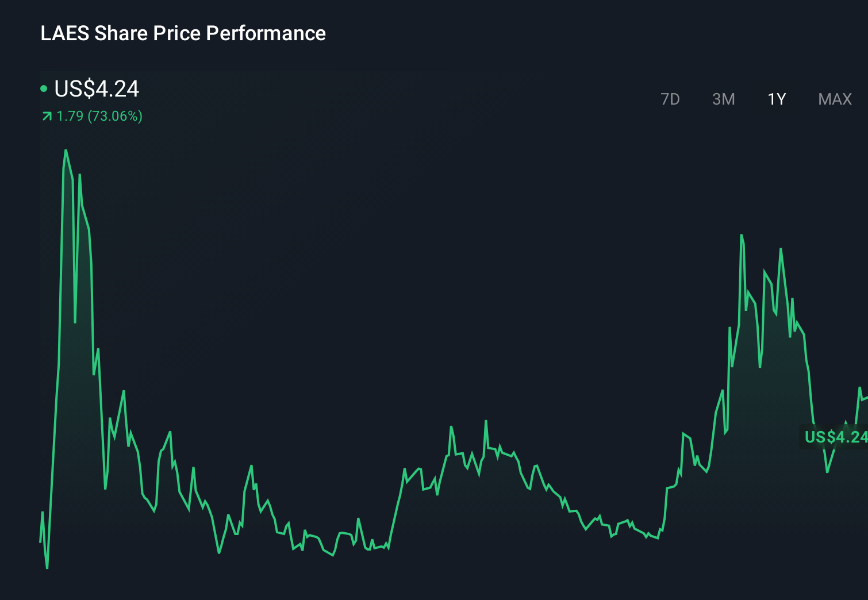
Task: Toggle the currently active 1Y range off
Action: 777,99
